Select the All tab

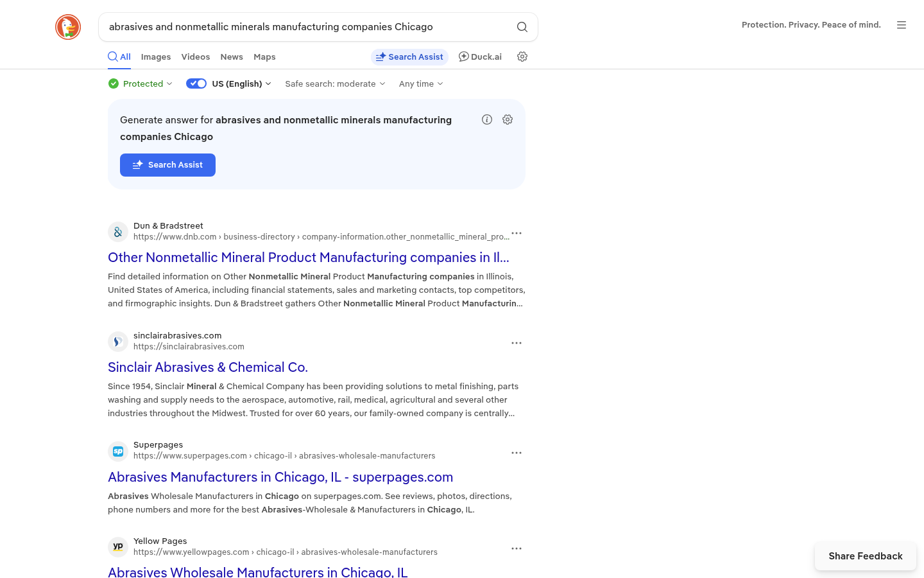119,57
